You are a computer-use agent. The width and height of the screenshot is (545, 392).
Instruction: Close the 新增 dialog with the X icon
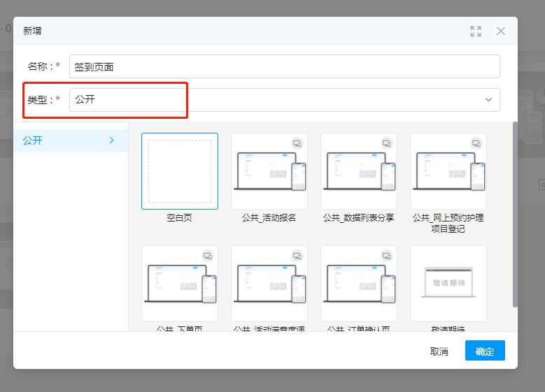click(500, 31)
